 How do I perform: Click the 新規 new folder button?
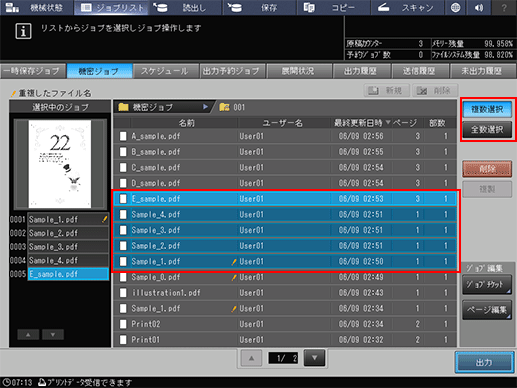point(386,90)
